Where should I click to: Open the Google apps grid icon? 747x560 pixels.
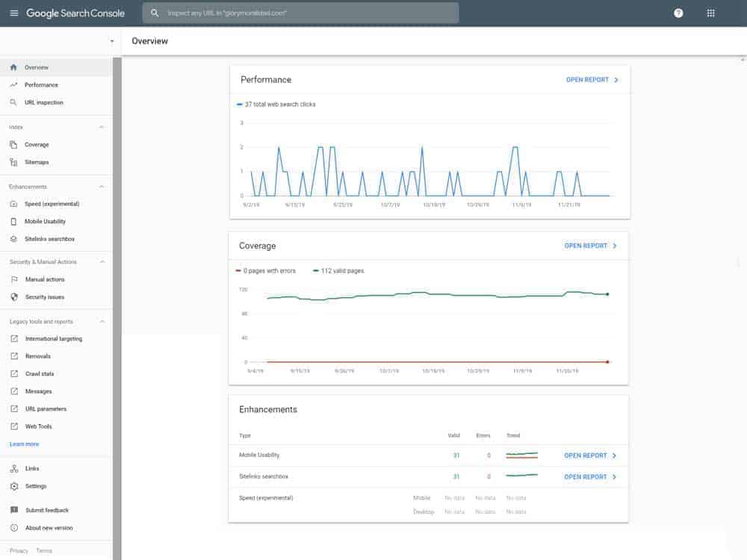[711, 13]
